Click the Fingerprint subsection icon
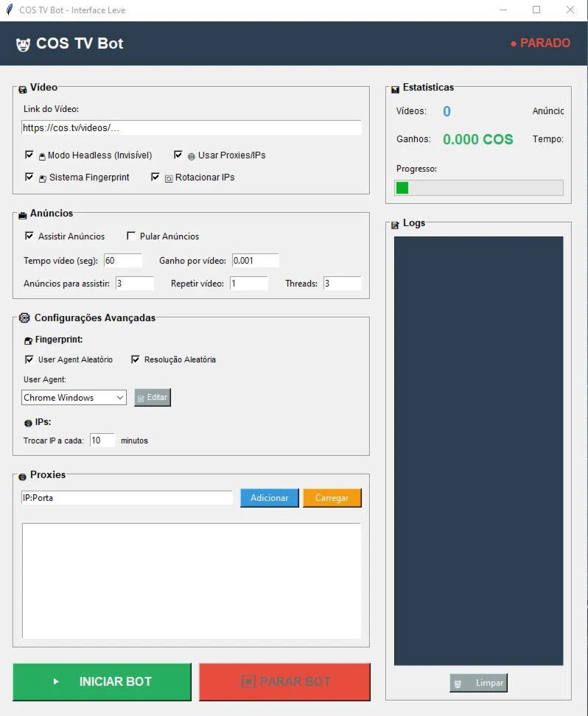This screenshot has height=716, width=588. (x=28, y=340)
